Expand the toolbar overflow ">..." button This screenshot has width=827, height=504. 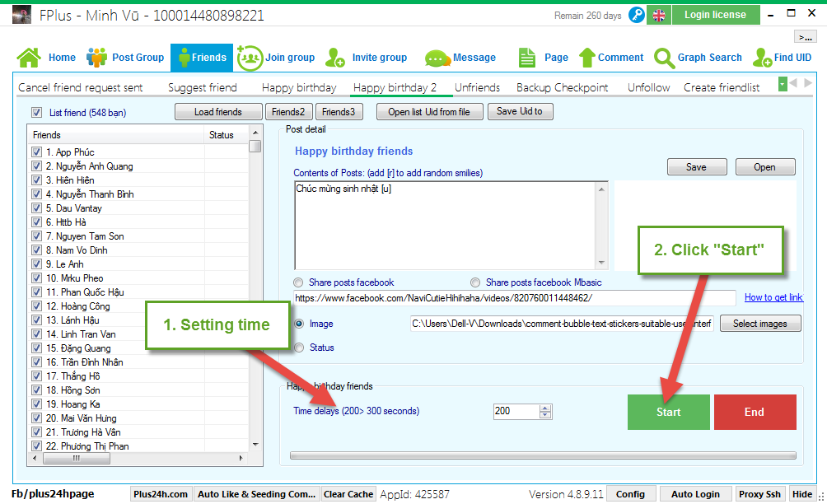click(x=805, y=36)
